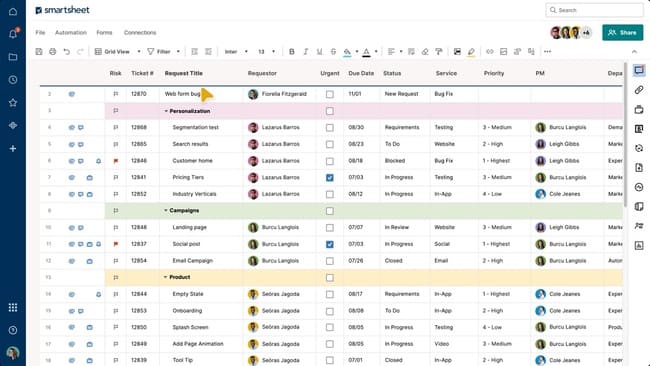This screenshot has width=650, height=366.
Task: Collapse the Campaigns group
Action: (x=166, y=211)
